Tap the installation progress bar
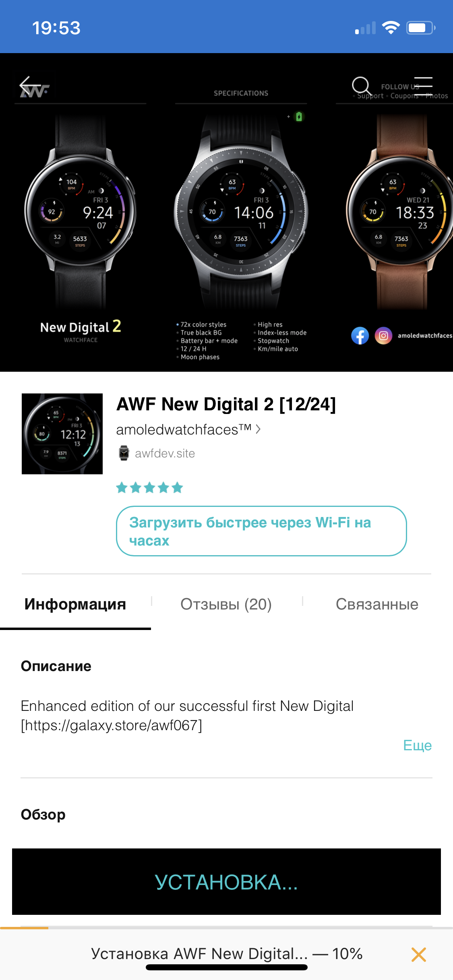The width and height of the screenshot is (453, 980). pos(226,928)
